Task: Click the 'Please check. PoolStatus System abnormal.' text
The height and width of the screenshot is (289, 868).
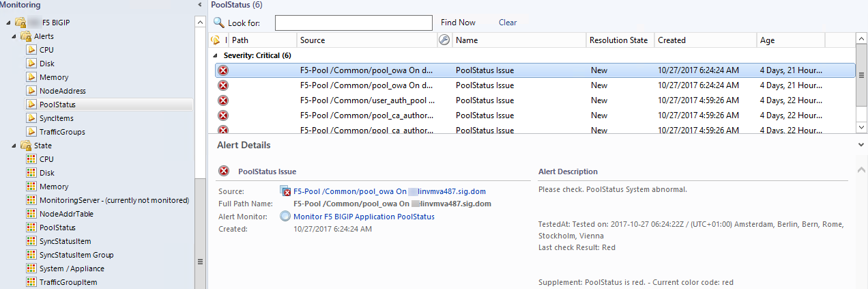Action: tap(613, 189)
